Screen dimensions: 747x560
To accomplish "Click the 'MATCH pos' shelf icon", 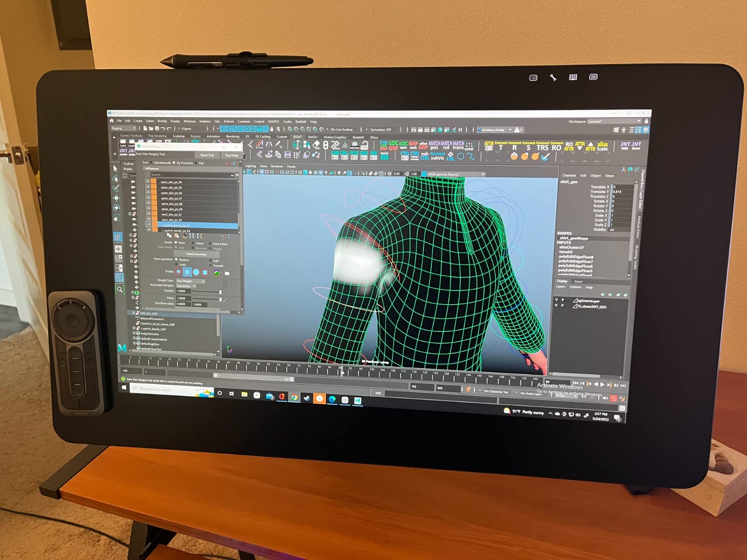I will [434, 145].
